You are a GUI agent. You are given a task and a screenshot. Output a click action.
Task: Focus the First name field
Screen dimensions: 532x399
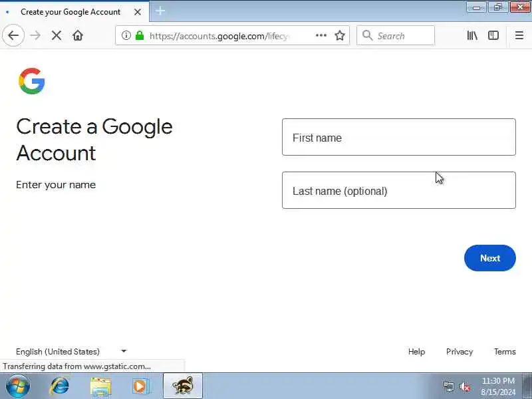(398, 137)
